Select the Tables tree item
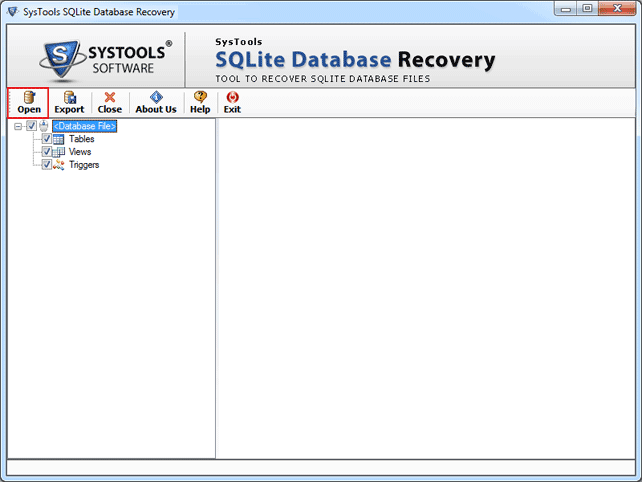This screenshot has height=482, width=642. point(81,139)
